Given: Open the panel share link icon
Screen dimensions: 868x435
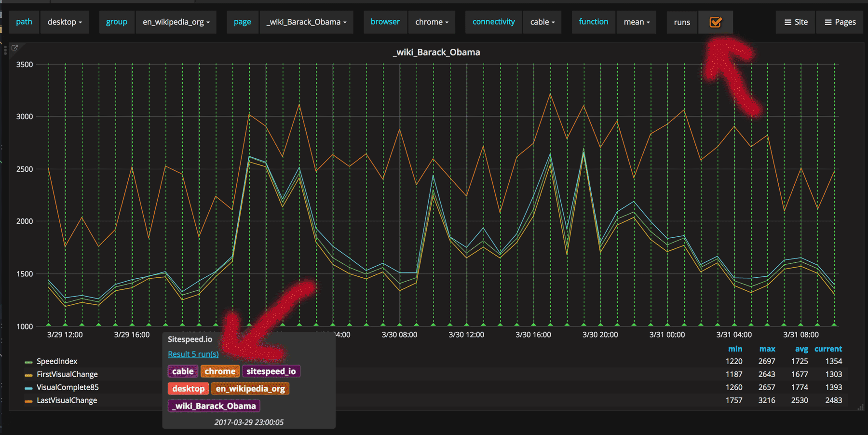Looking at the screenshot, I should (x=14, y=48).
